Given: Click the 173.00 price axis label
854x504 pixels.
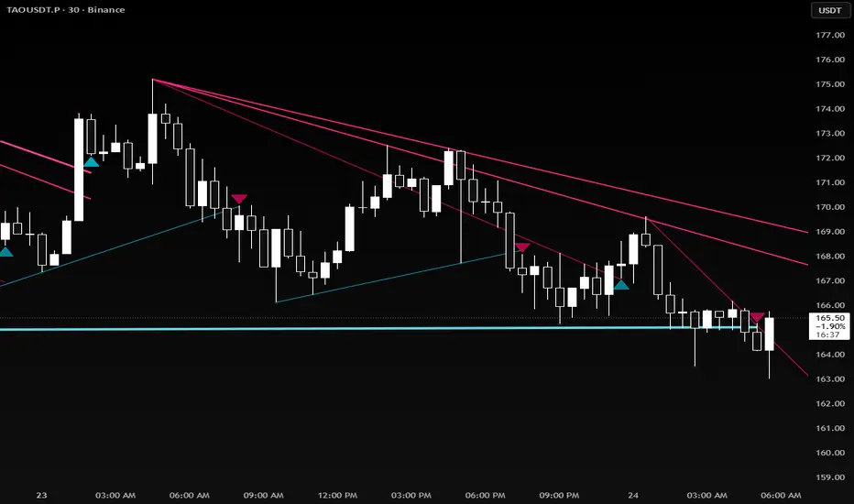Looking at the screenshot, I should coord(830,133).
